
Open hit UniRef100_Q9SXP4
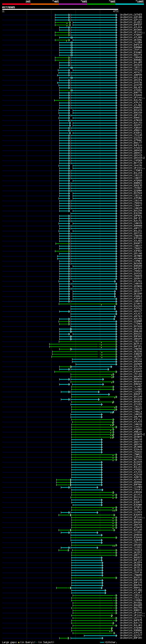click(131, 80)
